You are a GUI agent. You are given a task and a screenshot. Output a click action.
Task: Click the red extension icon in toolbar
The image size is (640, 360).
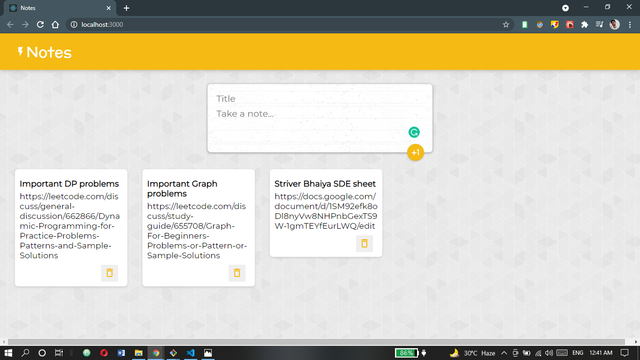pos(569,24)
